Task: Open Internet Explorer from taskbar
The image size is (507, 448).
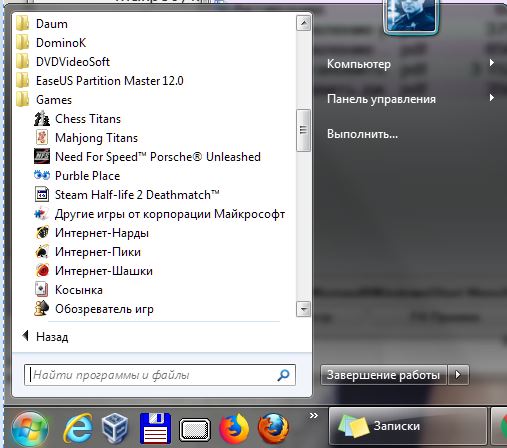Action: [78, 428]
